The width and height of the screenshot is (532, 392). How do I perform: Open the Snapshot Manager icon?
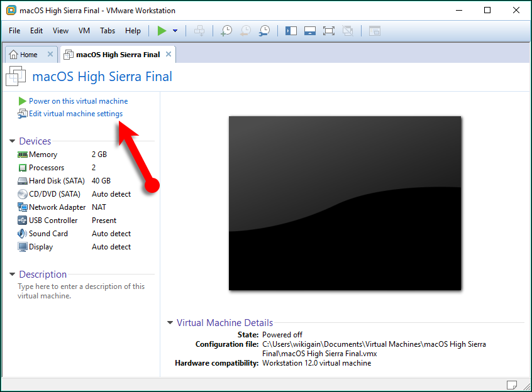pos(264,31)
